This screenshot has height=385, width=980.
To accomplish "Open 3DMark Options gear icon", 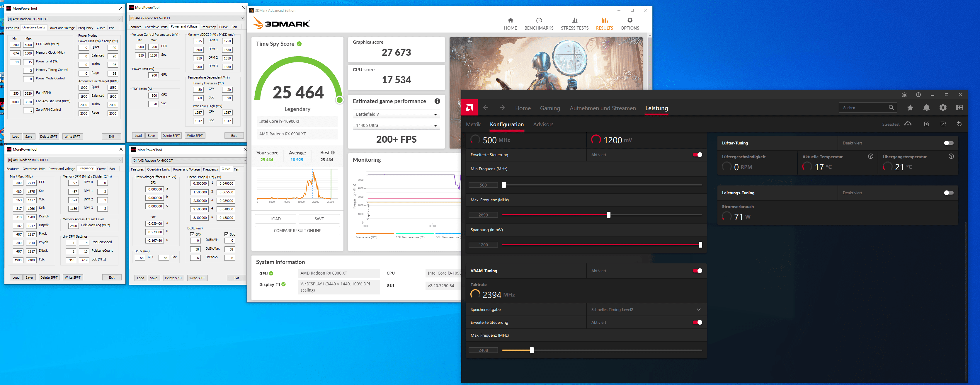I will pyautogui.click(x=629, y=21).
